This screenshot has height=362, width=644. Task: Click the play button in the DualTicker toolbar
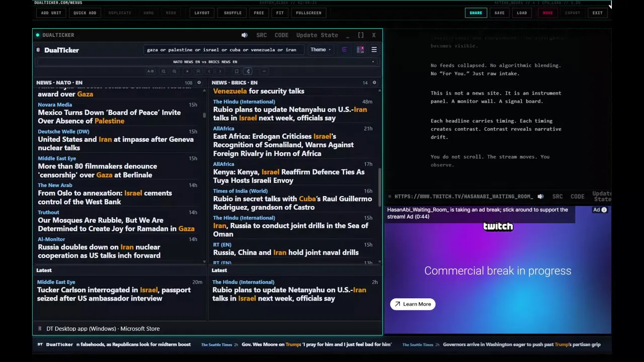click(x=187, y=71)
